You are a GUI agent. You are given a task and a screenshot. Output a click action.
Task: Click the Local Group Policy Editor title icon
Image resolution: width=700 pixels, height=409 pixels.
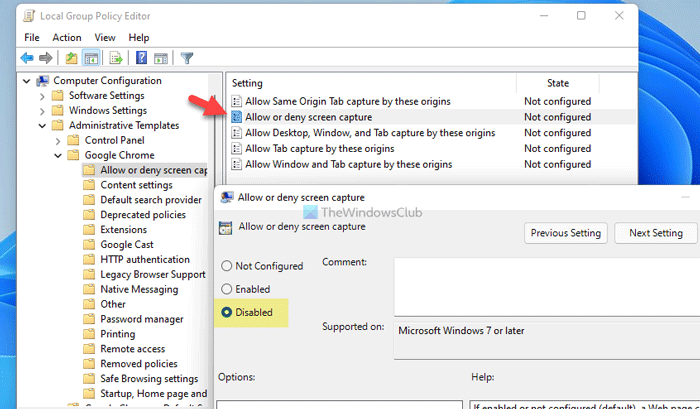tap(29, 16)
